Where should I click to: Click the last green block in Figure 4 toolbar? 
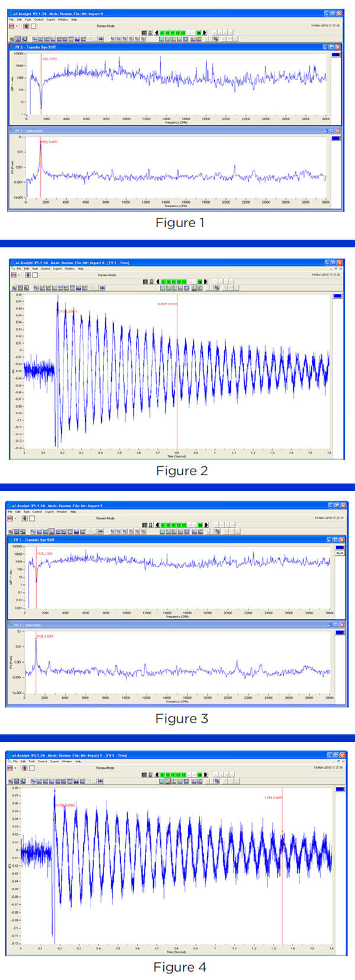200,775
